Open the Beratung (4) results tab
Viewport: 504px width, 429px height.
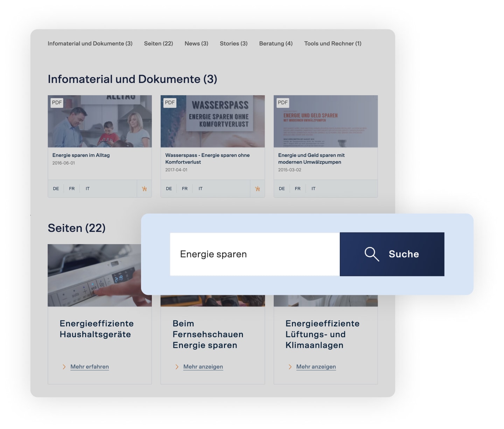(x=276, y=43)
